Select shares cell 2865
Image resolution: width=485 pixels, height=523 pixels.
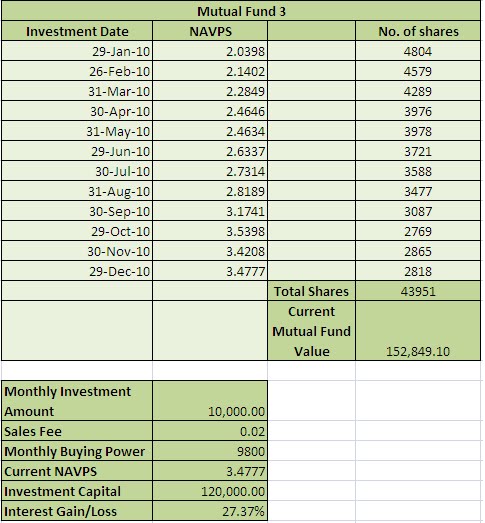[418, 251]
